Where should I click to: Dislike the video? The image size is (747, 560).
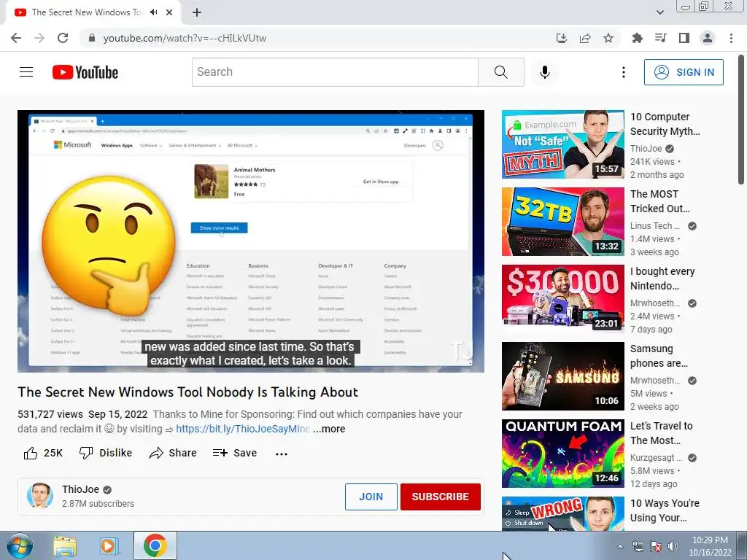point(105,453)
